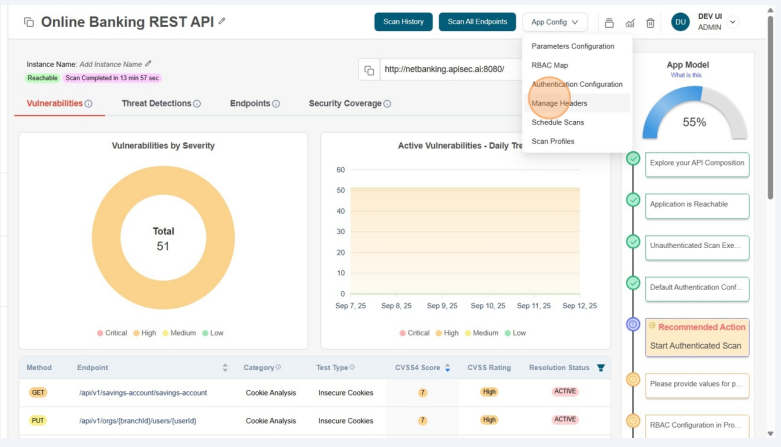
Task: Open the analytics chart icon in the header
Action: [x=630, y=22]
